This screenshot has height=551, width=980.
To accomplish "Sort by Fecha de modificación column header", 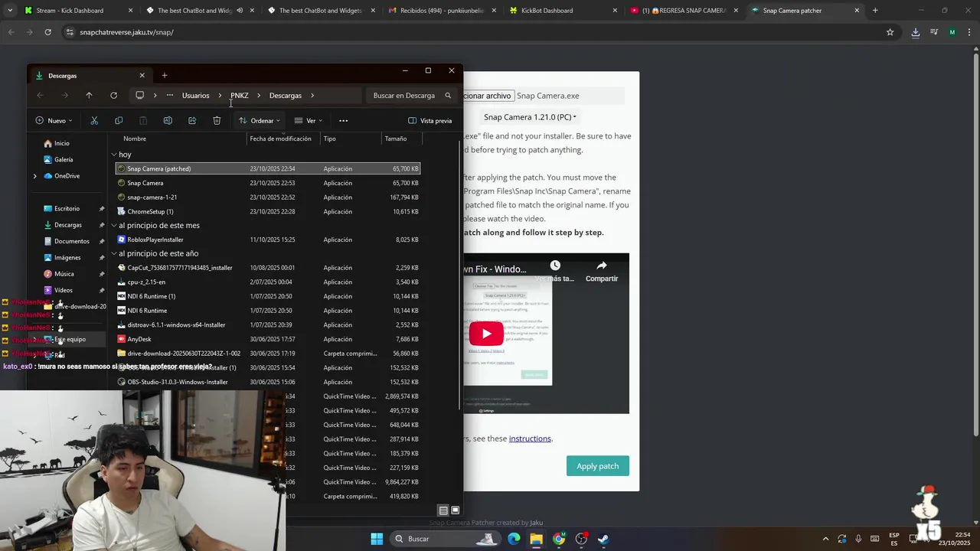I will point(280,139).
